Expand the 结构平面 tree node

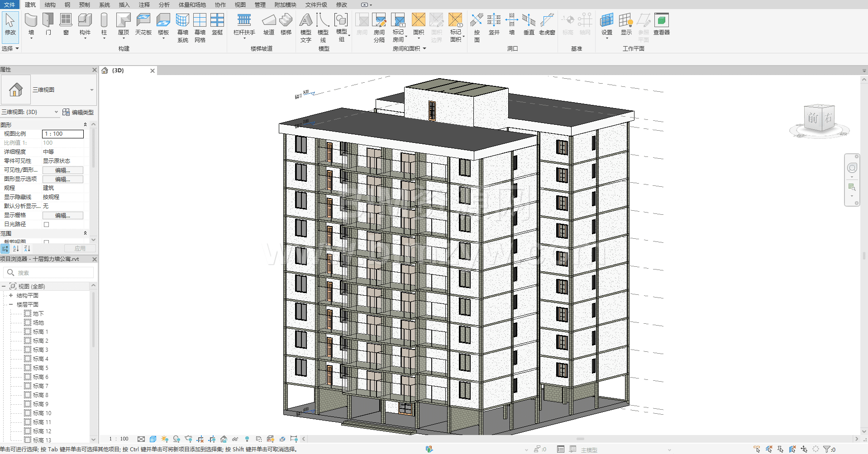11,295
